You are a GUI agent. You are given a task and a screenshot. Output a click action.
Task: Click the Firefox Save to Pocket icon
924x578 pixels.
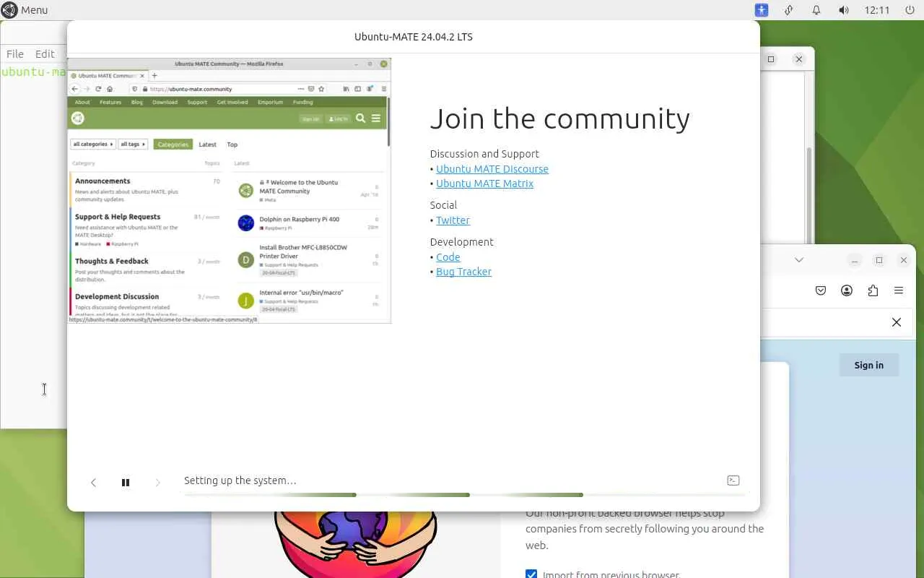pyautogui.click(x=821, y=290)
